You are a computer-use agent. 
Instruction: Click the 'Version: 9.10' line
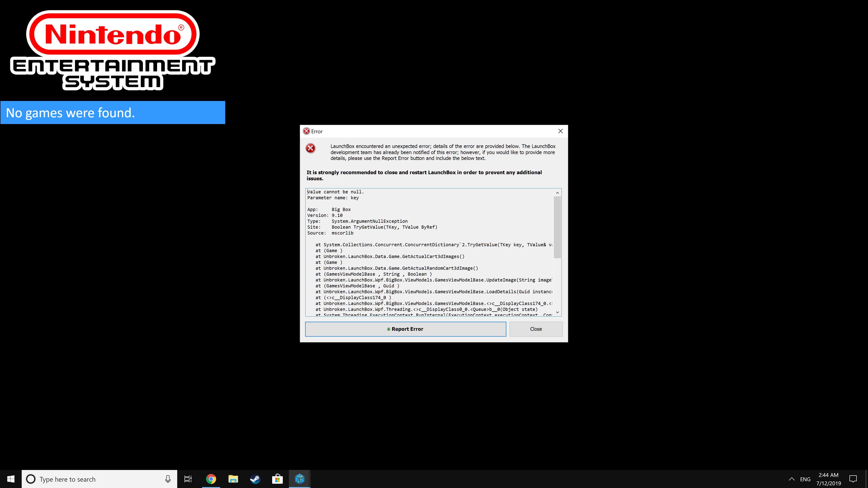tap(325, 215)
